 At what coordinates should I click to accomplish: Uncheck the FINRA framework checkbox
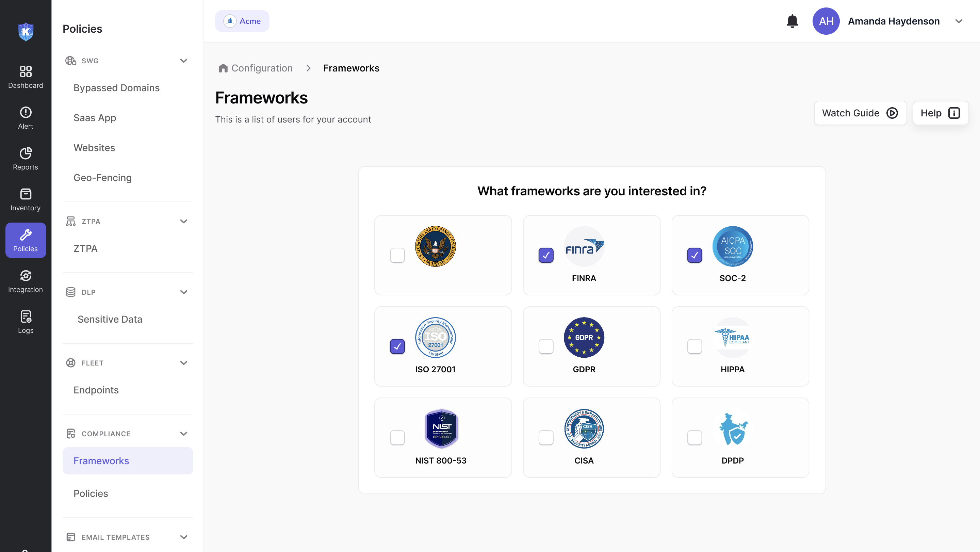pyautogui.click(x=546, y=255)
